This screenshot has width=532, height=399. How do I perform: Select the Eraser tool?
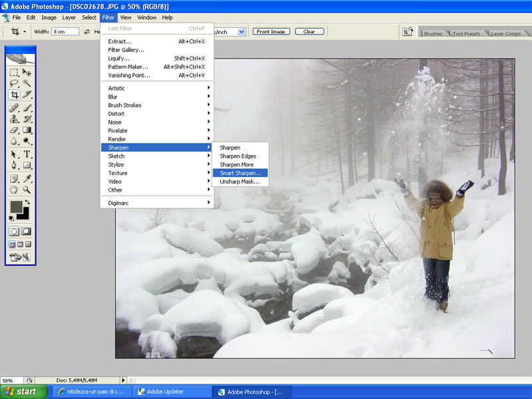14,130
